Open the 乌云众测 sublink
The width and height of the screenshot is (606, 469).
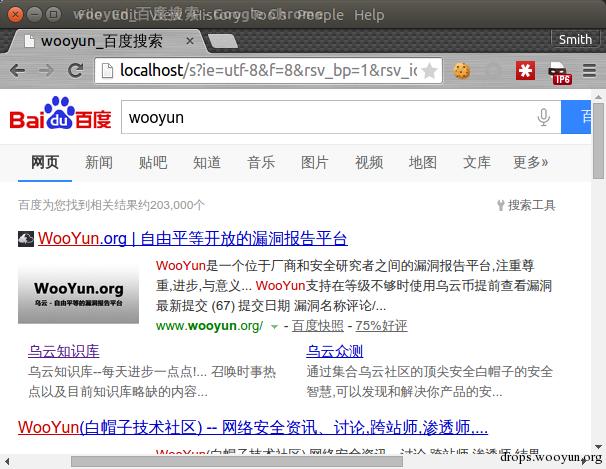[x=335, y=351]
